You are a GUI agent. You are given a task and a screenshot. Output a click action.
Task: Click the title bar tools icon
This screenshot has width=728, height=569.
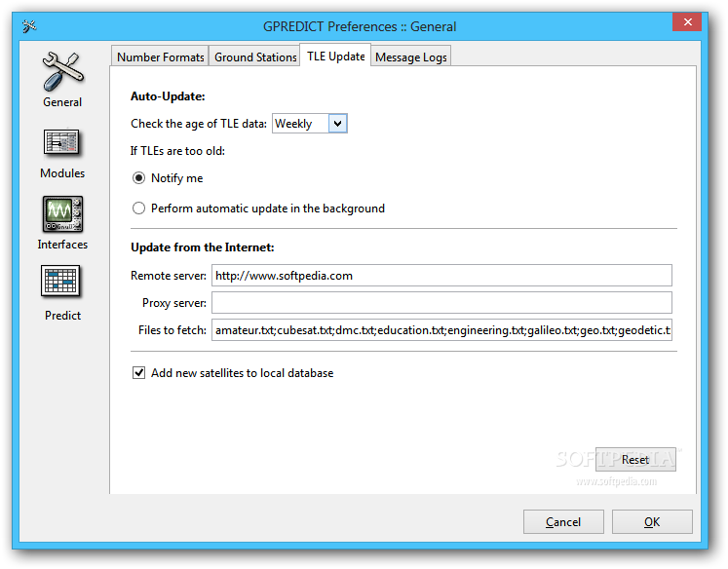tap(29, 26)
